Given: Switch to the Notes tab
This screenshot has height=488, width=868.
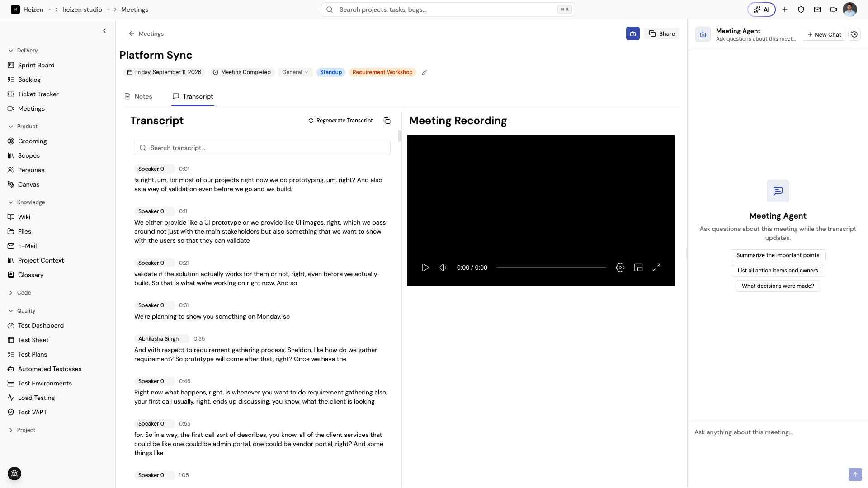Looking at the screenshot, I should [138, 96].
